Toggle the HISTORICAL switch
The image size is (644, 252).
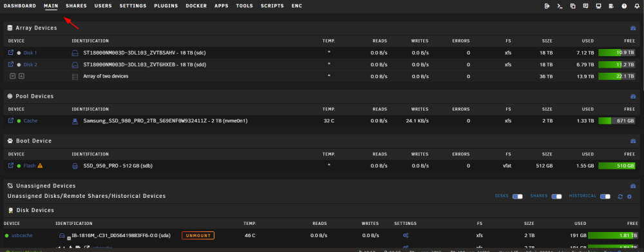click(x=605, y=197)
